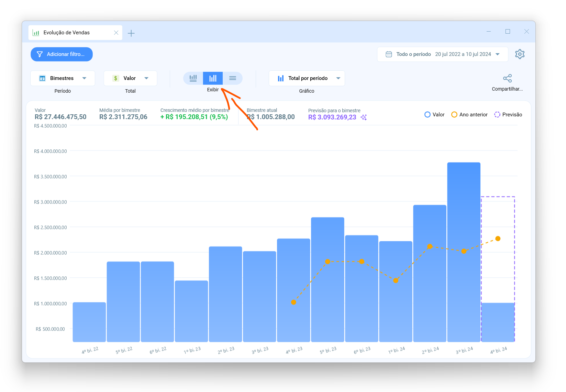Screen dimensions: 566x392
Task: Click the chart icon on the tab
Action: pyautogui.click(x=36, y=33)
